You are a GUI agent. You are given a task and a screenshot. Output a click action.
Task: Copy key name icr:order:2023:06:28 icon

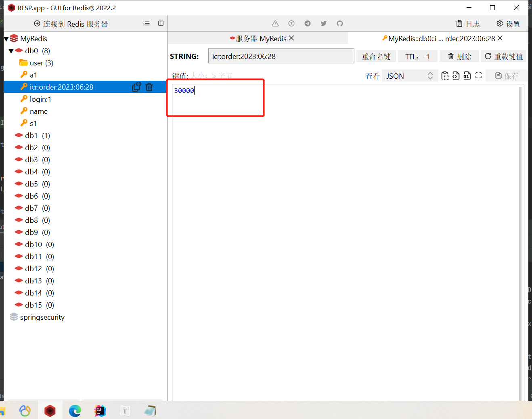point(136,87)
